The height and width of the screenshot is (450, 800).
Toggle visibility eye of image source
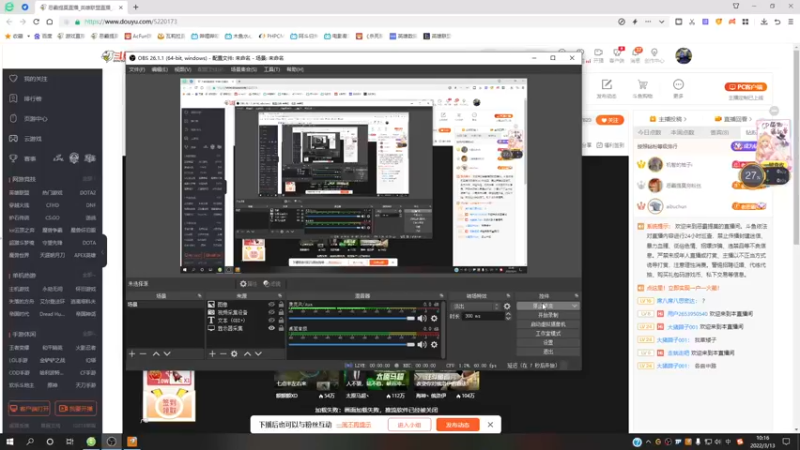coord(271,304)
